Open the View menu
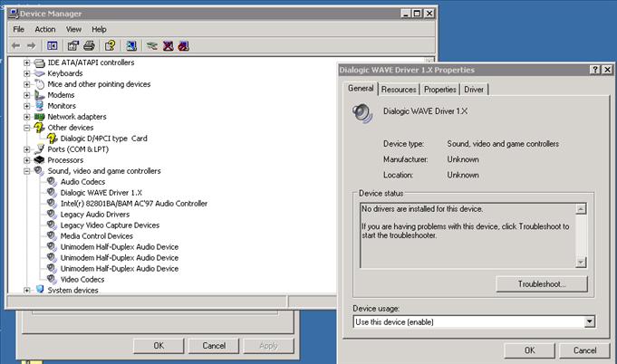This screenshot has width=617, height=364. pos(73,30)
